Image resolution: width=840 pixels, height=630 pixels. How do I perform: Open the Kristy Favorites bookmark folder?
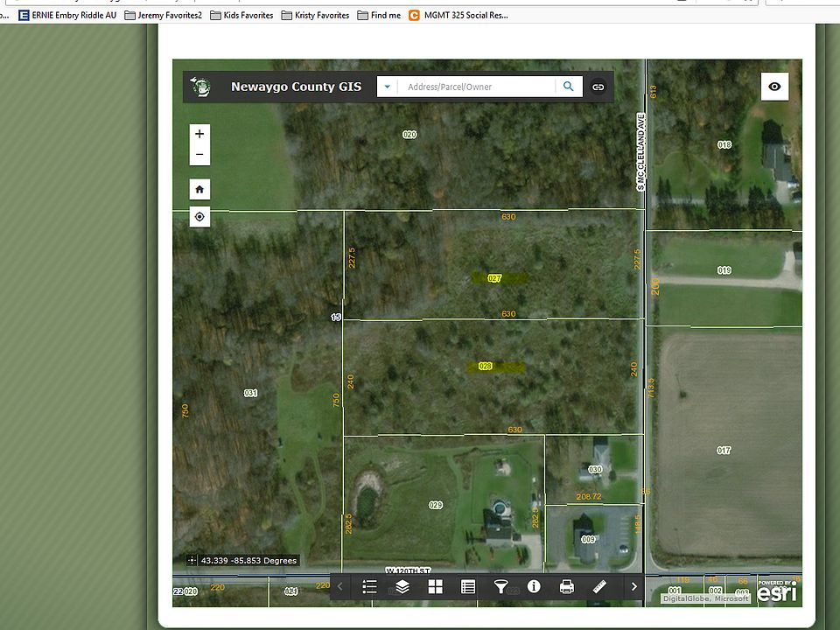tap(316, 15)
